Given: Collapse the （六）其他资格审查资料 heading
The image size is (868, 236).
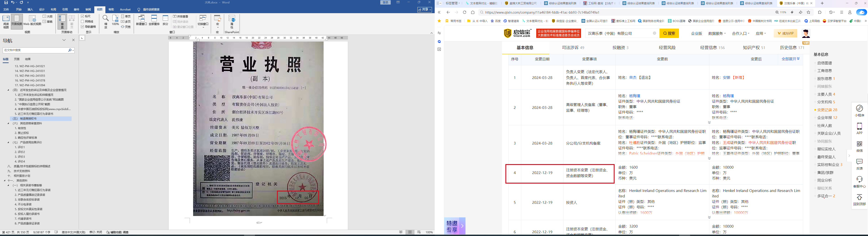Looking at the screenshot, I should click(x=8, y=124).
